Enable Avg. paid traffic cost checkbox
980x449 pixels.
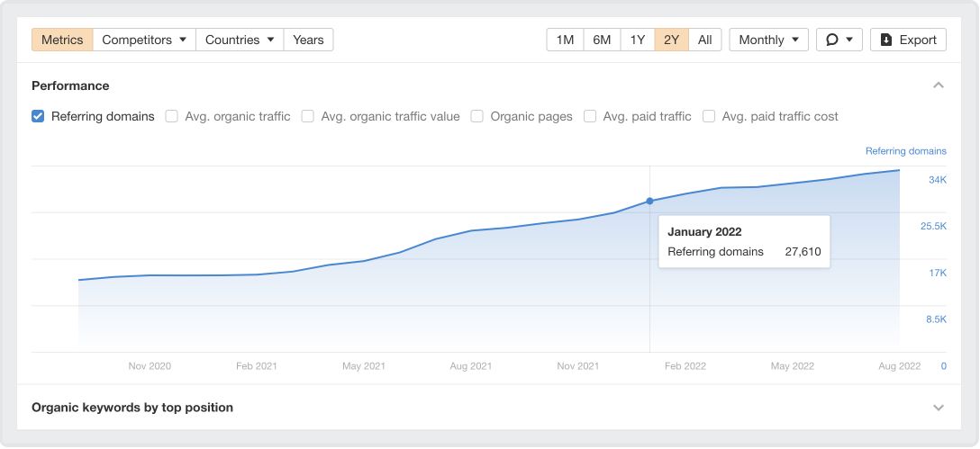709,116
